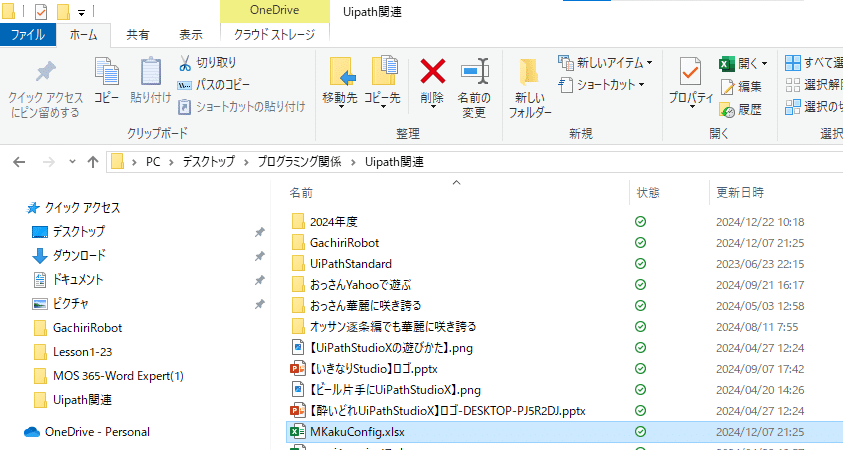Paste shortcut with ショートカットの貼り付け
The height and width of the screenshot is (450, 843).
pos(241,106)
